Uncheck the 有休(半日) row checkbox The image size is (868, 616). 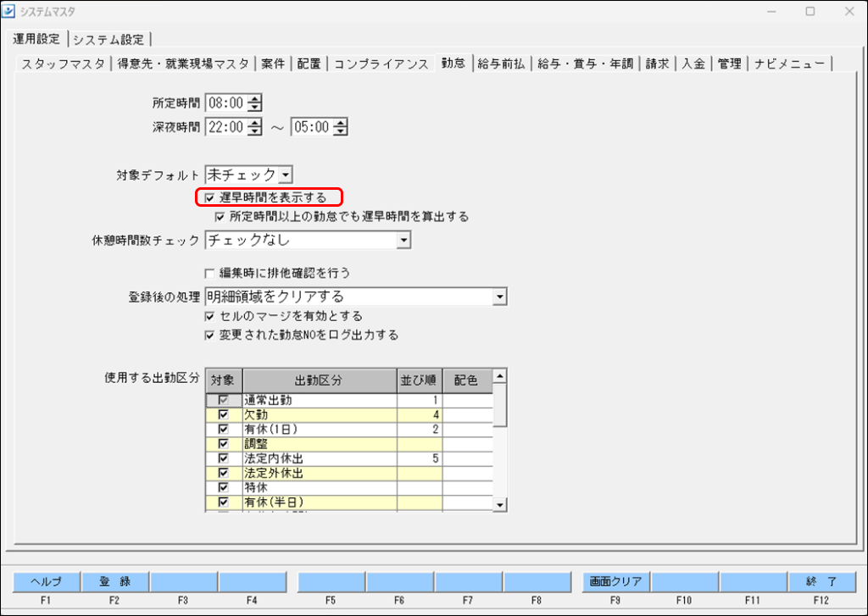(224, 502)
